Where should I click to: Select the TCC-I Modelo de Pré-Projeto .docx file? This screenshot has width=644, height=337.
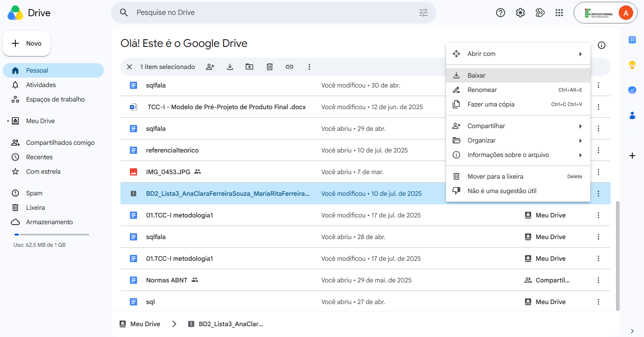227,107
